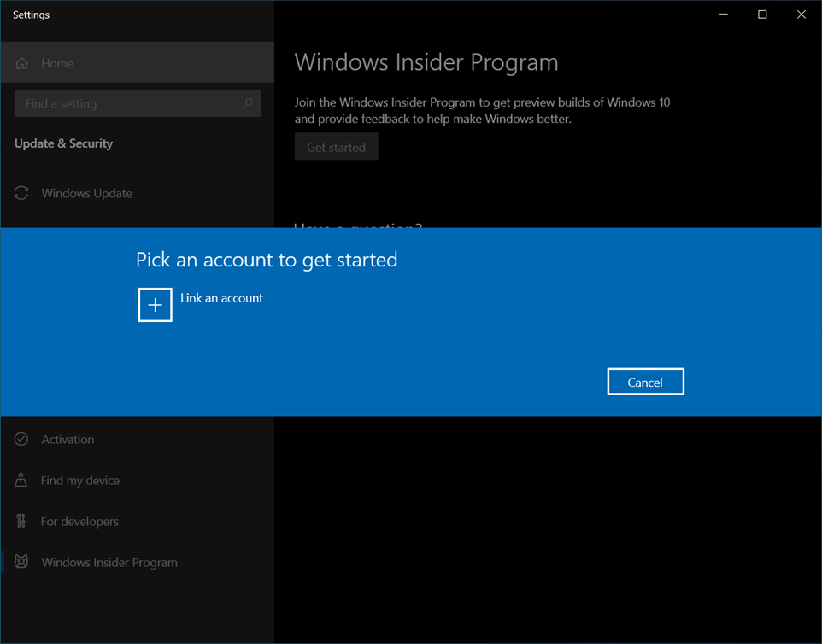The image size is (822, 644).
Task: Open the Find my device page
Action: point(79,481)
